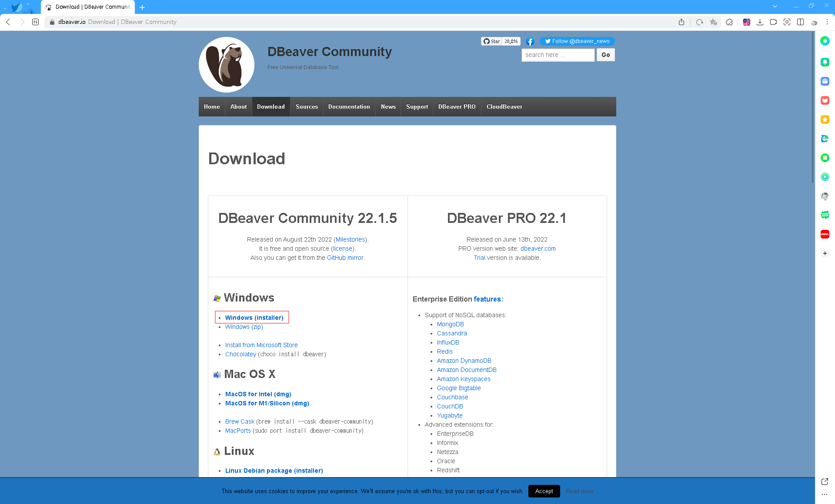Image resolution: width=835 pixels, height=504 pixels.
Task: Accept the cookies notice
Action: point(544,491)
